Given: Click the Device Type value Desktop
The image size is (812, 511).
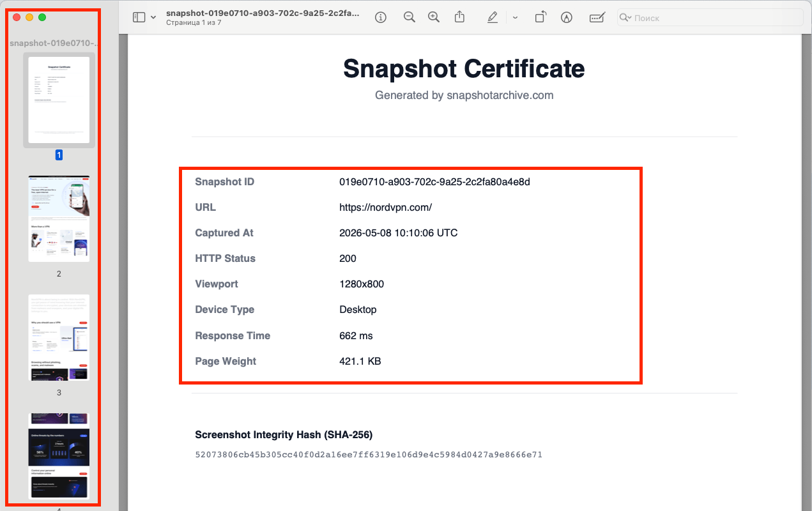Looking at the screenshot, I should click(358, 310).
